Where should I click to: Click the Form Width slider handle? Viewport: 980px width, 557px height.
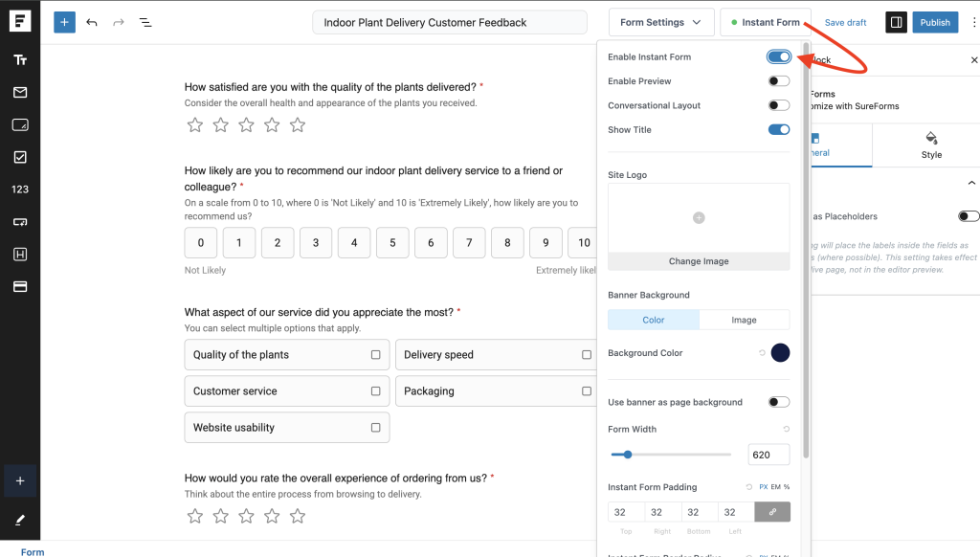click(628, 455)
